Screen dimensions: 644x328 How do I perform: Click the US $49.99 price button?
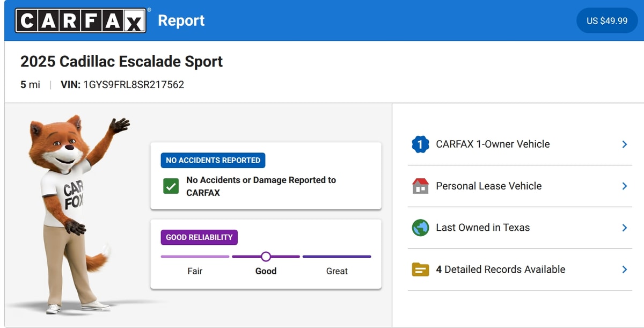click(x=607, y=21)
